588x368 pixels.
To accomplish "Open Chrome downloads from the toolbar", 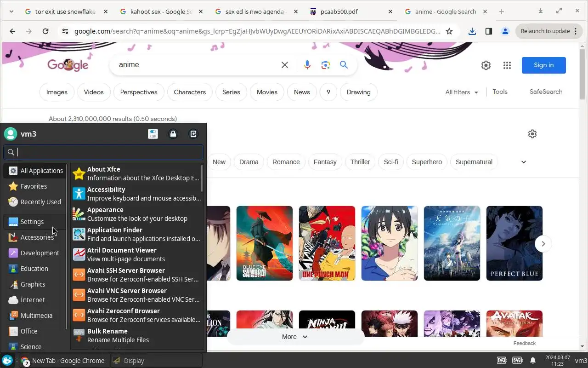I will tap(472, 31).
